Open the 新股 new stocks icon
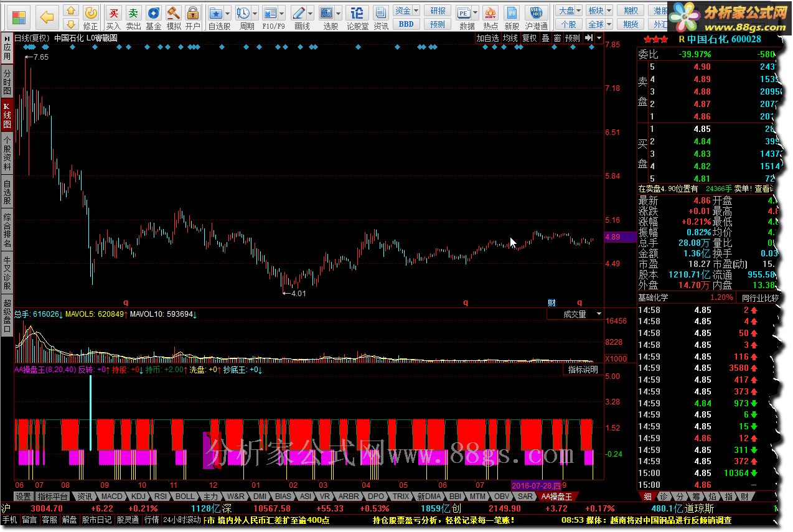793x532 pixels. (x=512, y=17)
